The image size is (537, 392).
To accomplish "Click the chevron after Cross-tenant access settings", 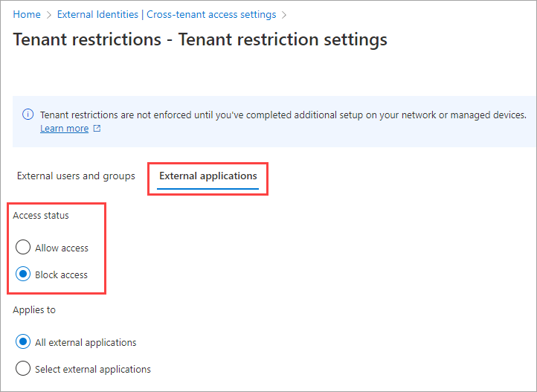I will (283, 14).
